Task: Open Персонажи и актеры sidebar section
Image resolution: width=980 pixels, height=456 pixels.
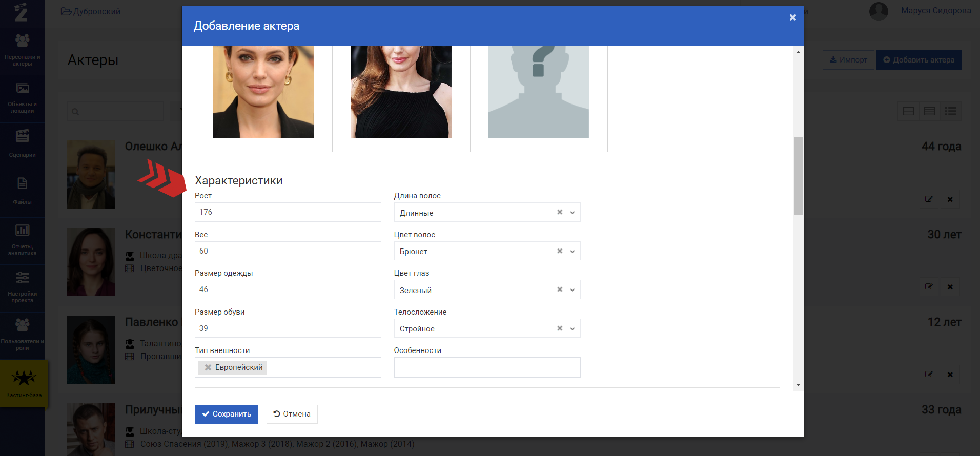Action: 23,51
